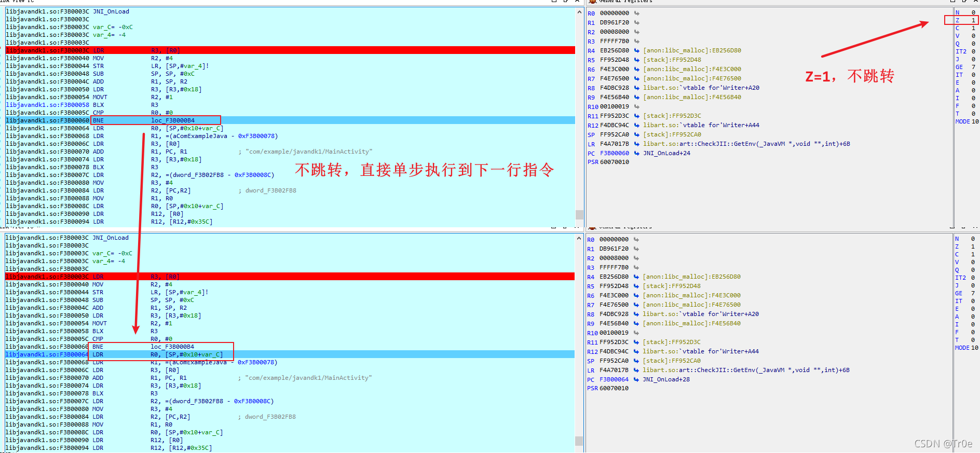Follow the R7 arrow to libc_malloc:F4E76500 in lower registers
The height and width of the screenshot is (453, 980).
click(636, 305)
